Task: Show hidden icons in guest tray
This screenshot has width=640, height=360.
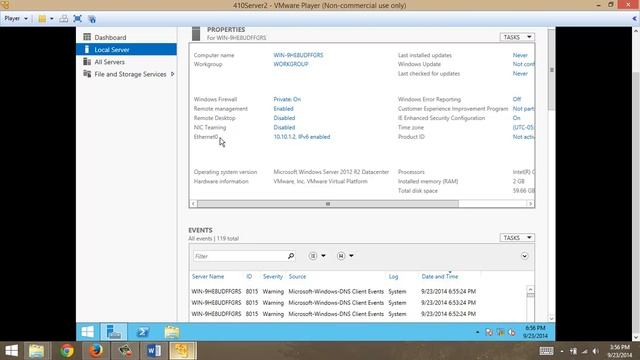Action: [477, 332]
